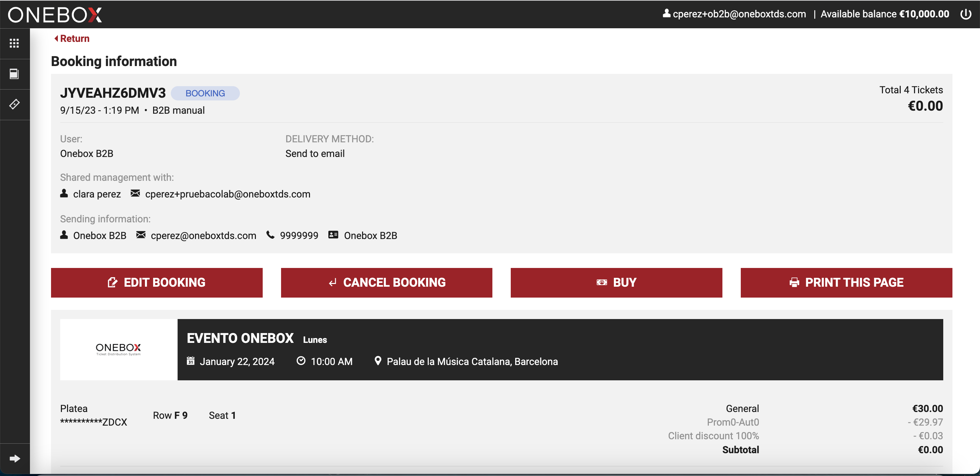The image size is (980, 476).
Task: Log out using the power icon
Action: pos(966,14)
